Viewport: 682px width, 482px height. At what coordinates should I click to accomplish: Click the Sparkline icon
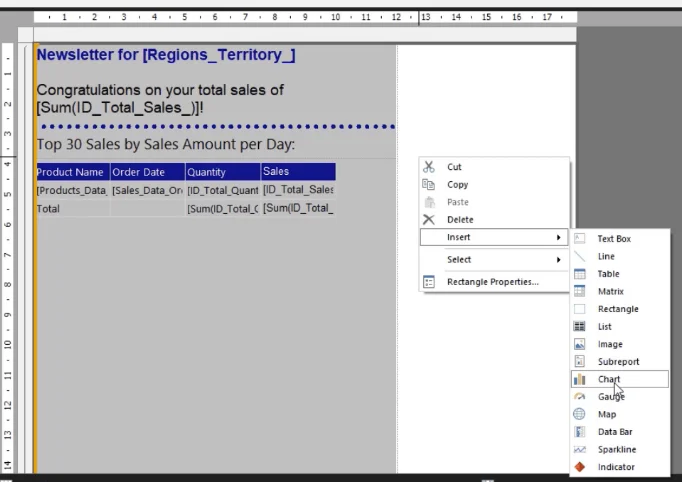579,449
